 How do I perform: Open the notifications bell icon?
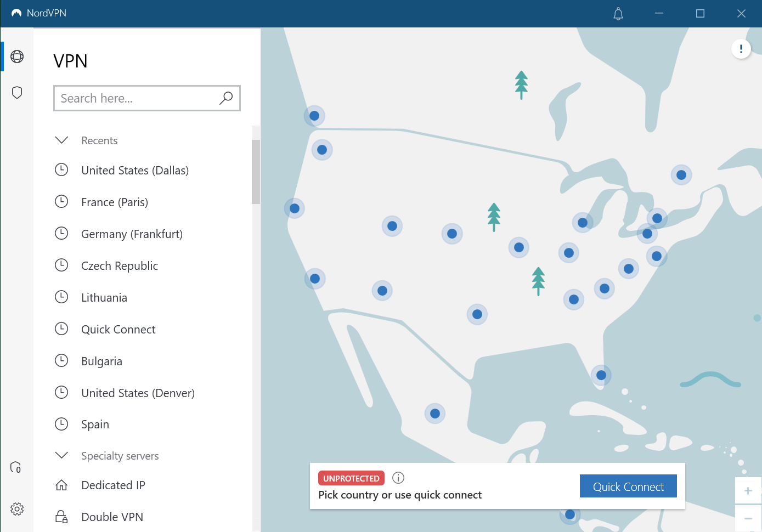click(x=618, y=14)
